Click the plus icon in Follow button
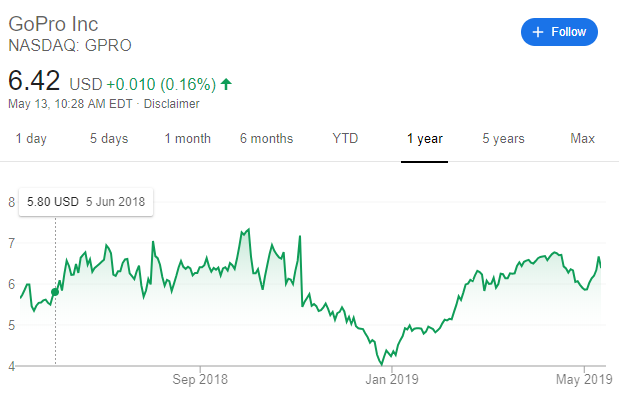This screenshot has width=619, height=405. tap(538, 32)
